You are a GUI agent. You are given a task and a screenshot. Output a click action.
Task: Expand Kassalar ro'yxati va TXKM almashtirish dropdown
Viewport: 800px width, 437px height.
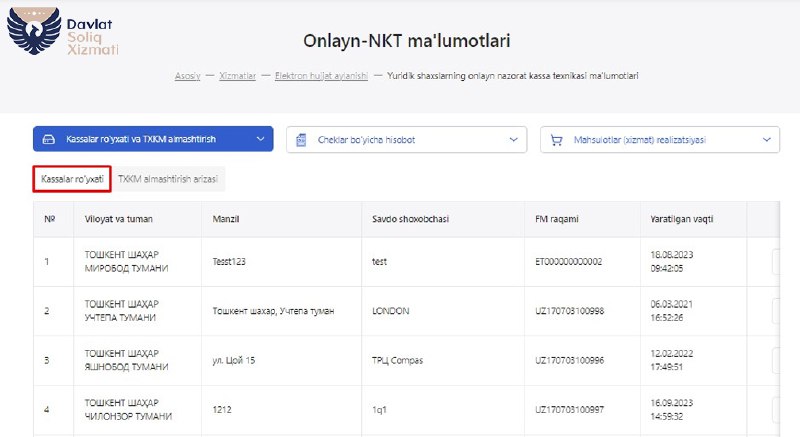point(152,140)
